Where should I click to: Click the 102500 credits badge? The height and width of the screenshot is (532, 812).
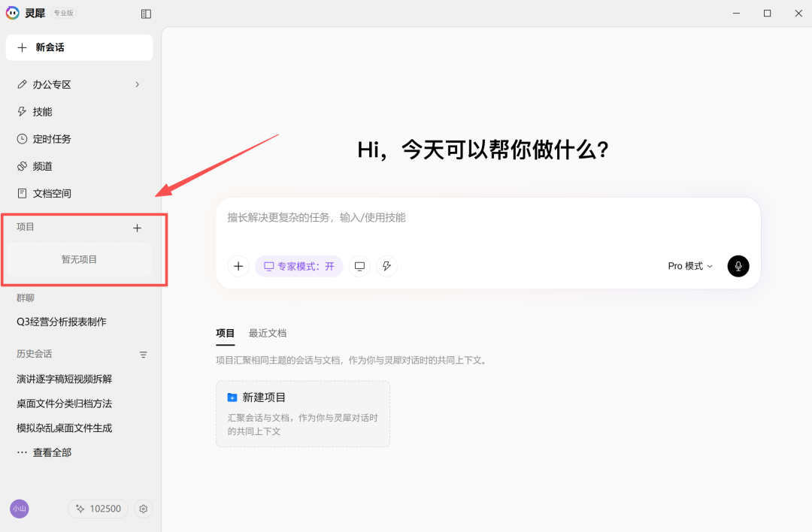pos(98,509)
